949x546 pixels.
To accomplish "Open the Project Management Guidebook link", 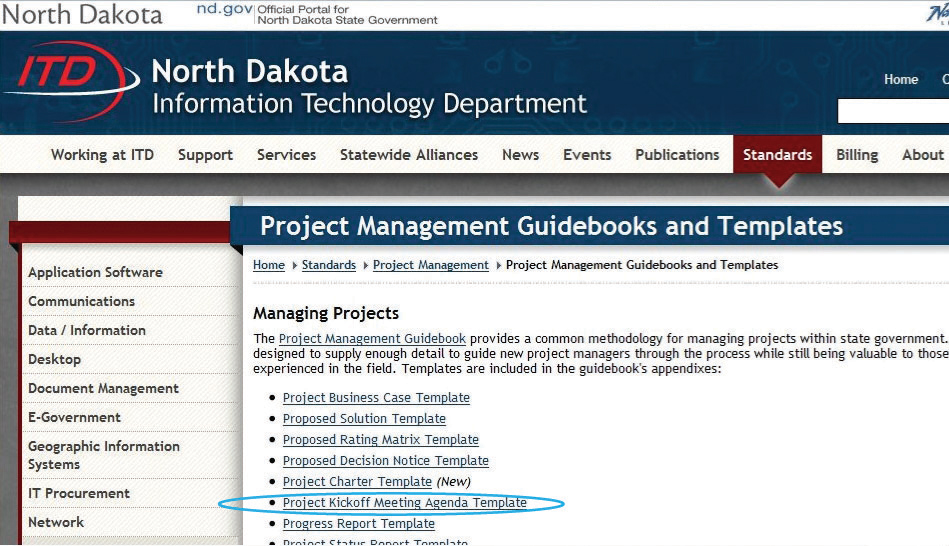I will [x=372, y=339].
